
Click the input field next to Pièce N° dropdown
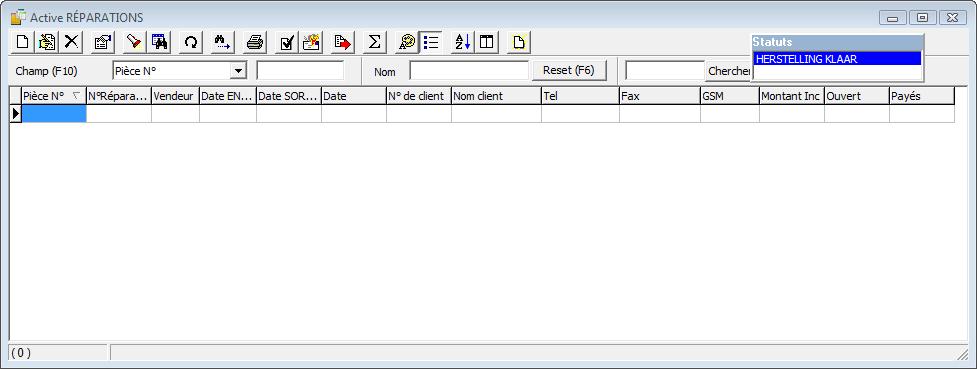tap(300, 70)
